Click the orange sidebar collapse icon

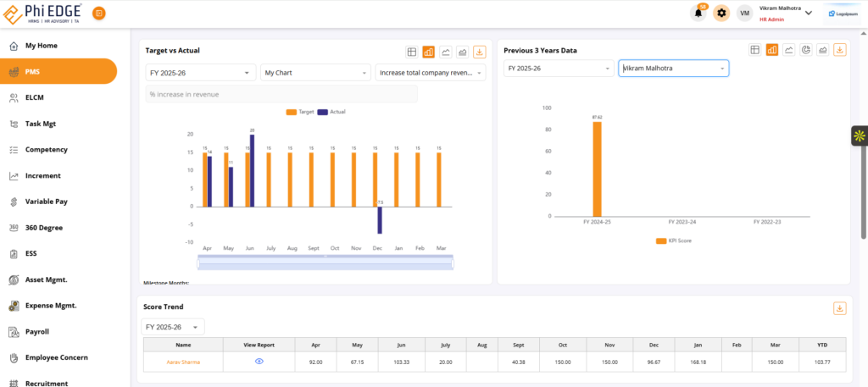pyautogui.click(x=99, y=13)
